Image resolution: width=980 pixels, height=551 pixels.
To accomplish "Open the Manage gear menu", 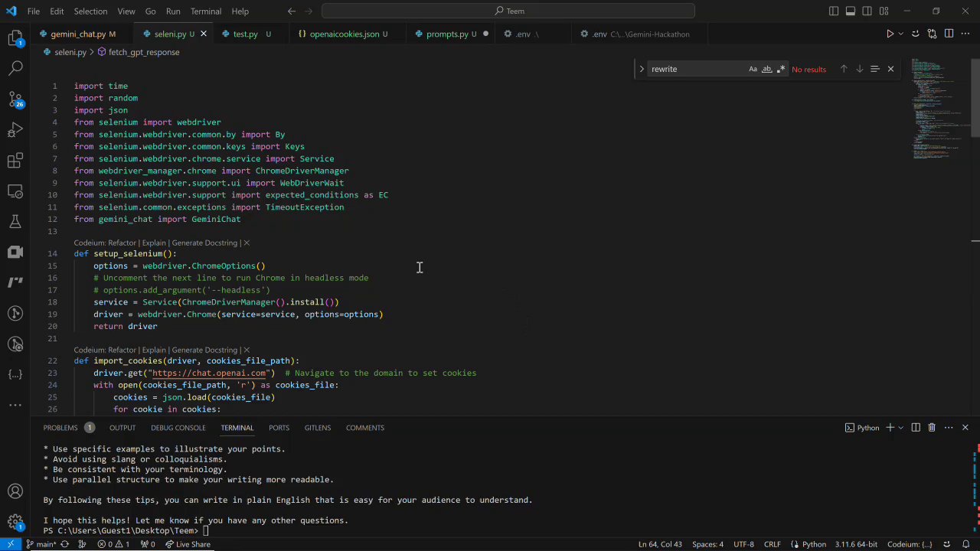I will coord(15,523).
